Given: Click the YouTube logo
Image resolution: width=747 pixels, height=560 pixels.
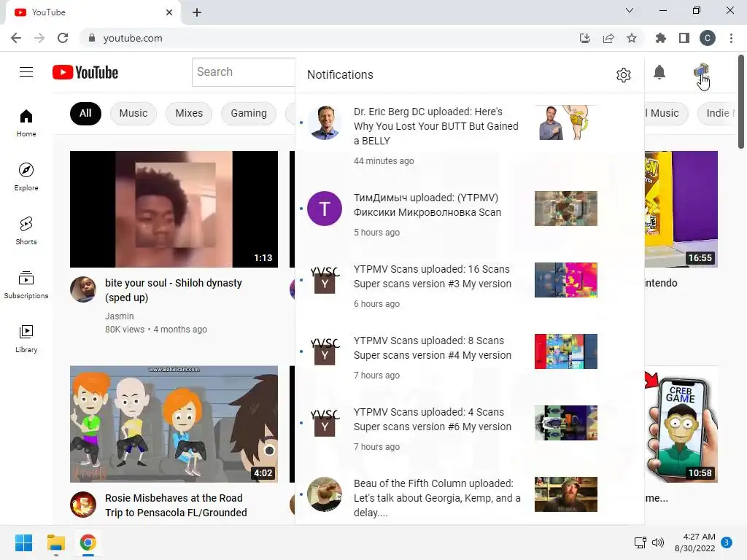Looking at the screenshot, I should pos(85,72).
